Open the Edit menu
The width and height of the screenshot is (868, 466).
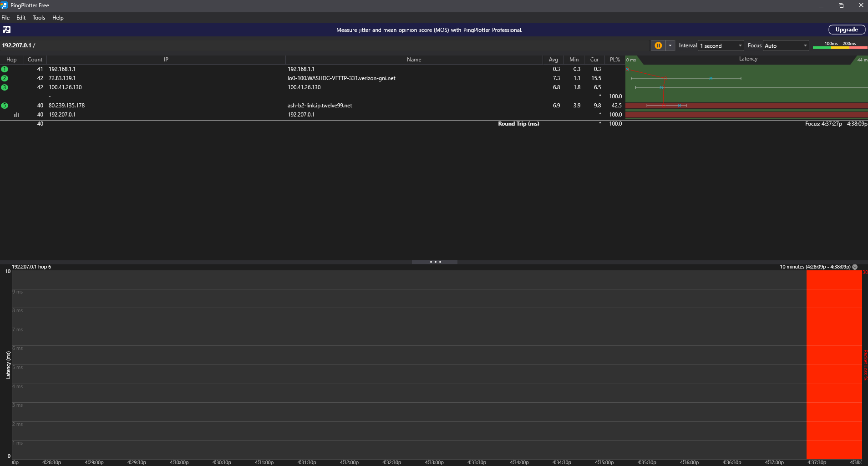21,18
